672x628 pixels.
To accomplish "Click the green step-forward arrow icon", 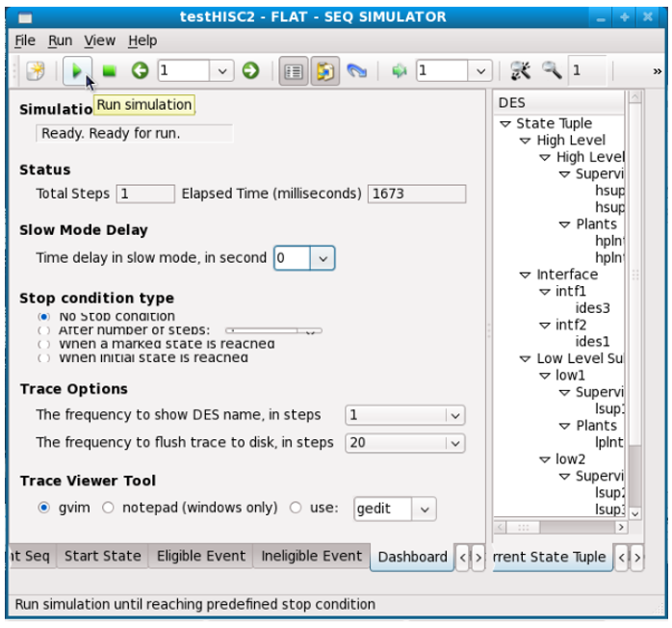I will [250, 70].
